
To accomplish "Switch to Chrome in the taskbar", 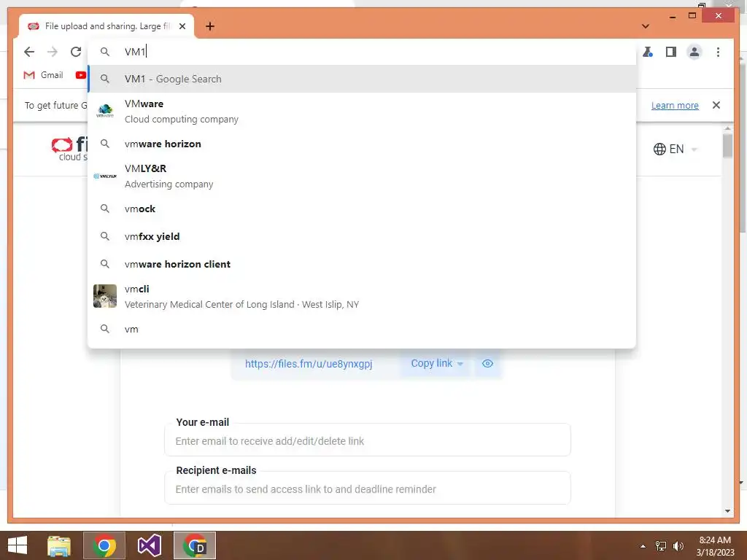I will tap(104, 545).
